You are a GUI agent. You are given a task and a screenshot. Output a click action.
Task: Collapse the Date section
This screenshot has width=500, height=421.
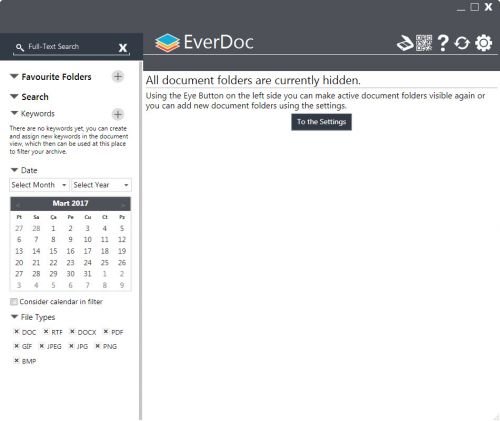click(14, 170)
